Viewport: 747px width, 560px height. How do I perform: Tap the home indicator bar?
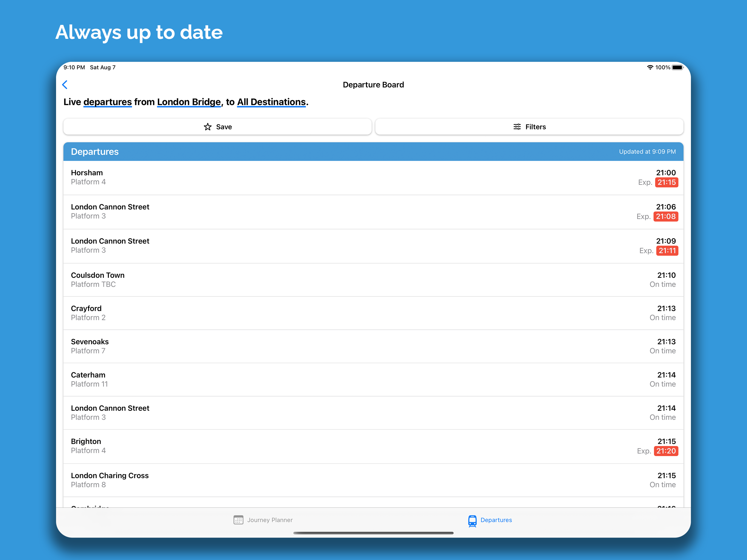[x=373, y=533]
